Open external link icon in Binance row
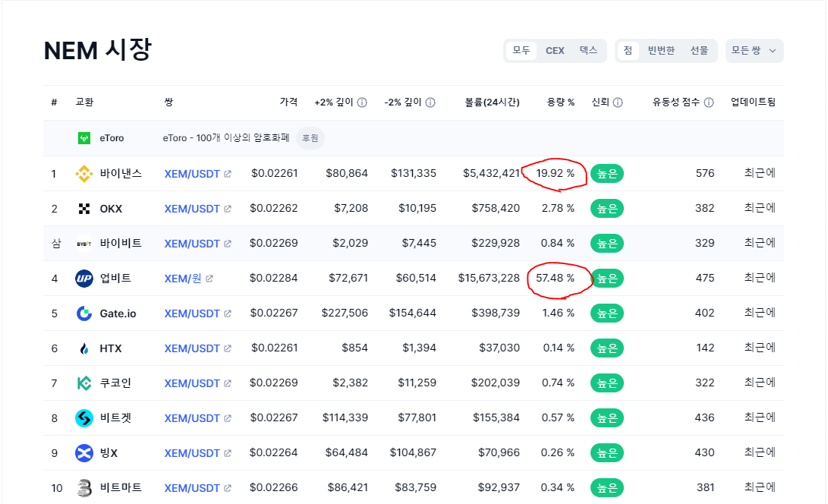 click(228, 174)
